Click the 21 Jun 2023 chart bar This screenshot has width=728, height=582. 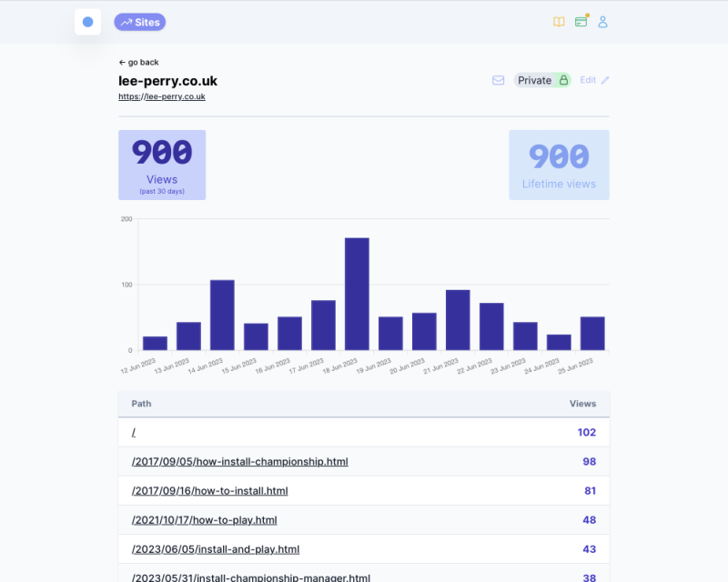coord(458,320)
